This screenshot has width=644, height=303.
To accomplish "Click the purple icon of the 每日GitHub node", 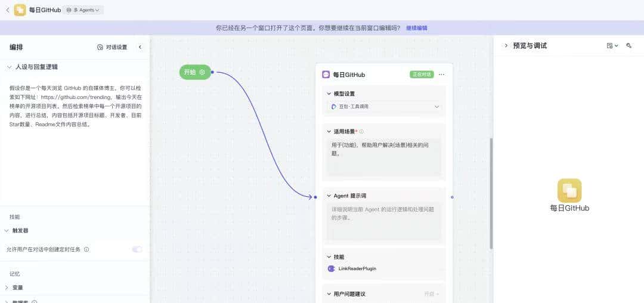I will pyautogui.click(x=326, y=75).
